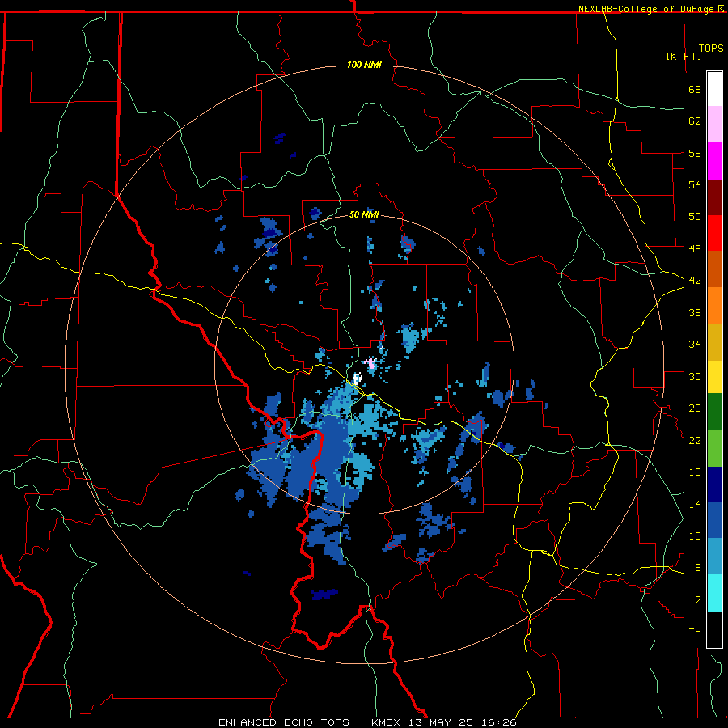The width and height of the screenshot is (728, 728).
Task: Click the 42 value on the tops scale
Action: coord(695,281)
